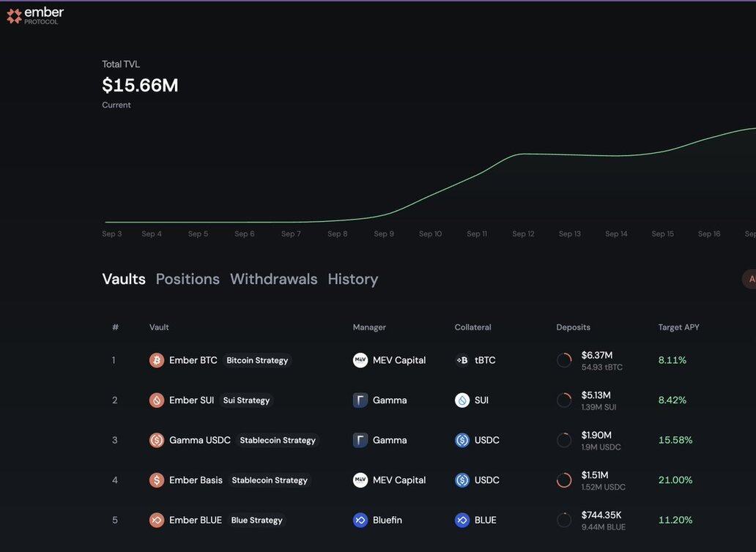The image size is (756, 552).
Task: Click the $6.37M deposit amount
Action: (x=597, y=356)
